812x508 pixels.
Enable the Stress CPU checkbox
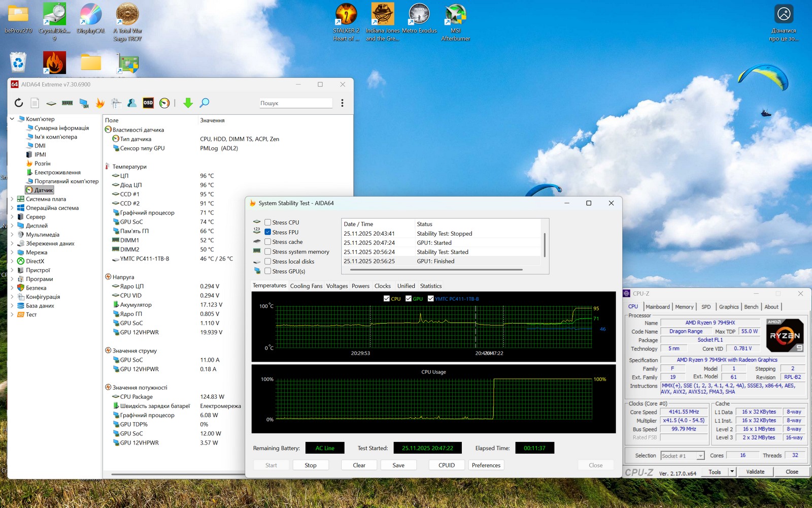(267, 223)
